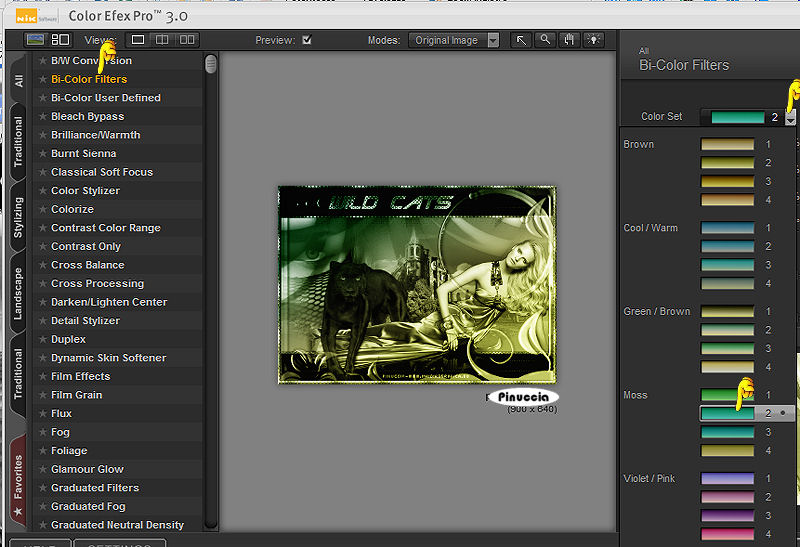Image resolution: width=800 pixels, height=547 pixels.
Task: Pick Moss swatch 3
Action: (728, 432)
